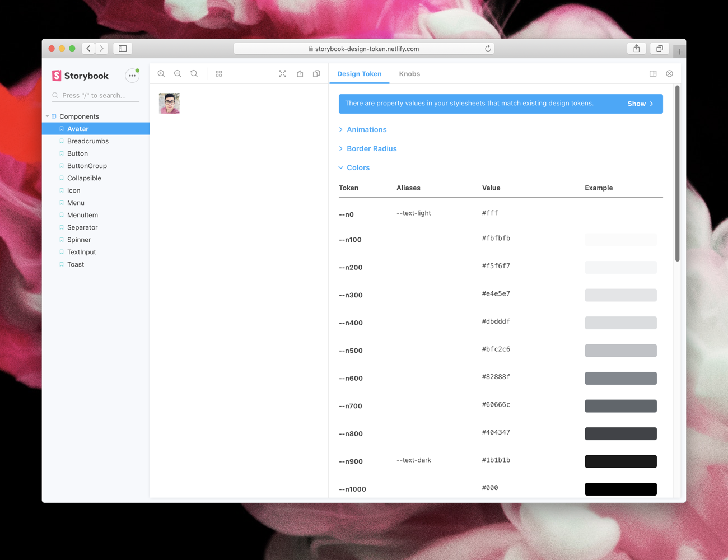Click the --n1000 black swatch
This screenshot has width=728, height=560.
(620, 489)
